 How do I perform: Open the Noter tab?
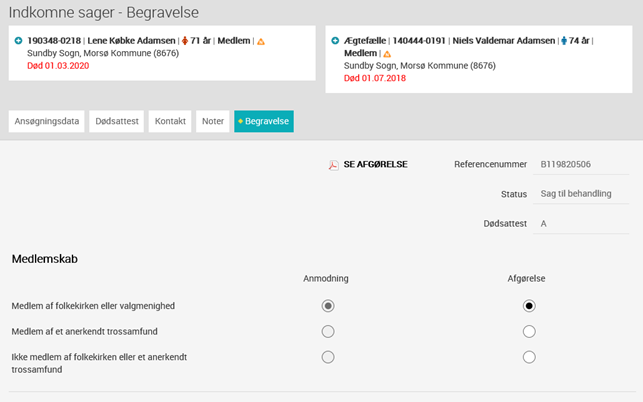tap(213, 121)
